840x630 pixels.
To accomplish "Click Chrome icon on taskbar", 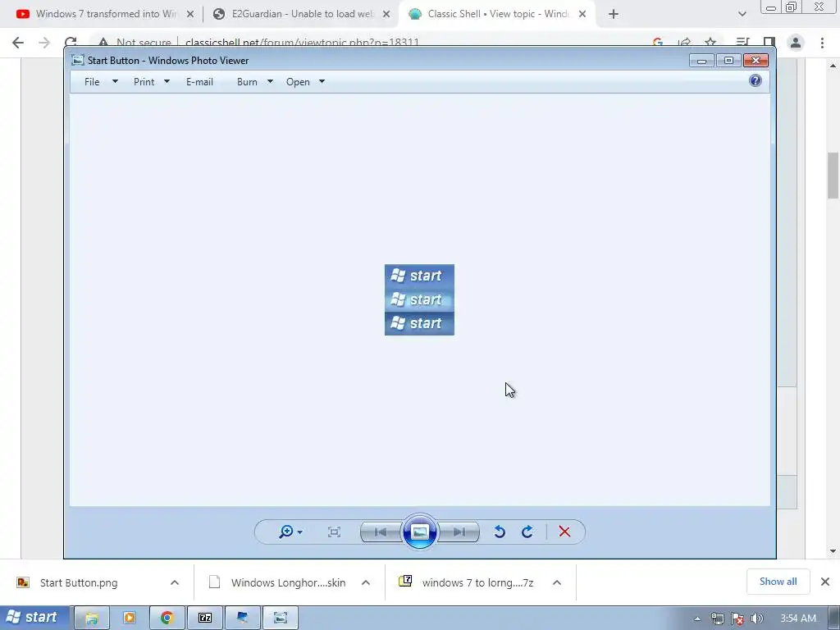I will click(x=167, y=618).
